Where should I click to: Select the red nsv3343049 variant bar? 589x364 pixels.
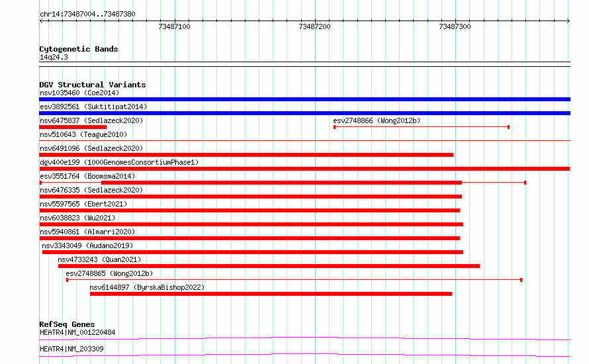[253, 252]
